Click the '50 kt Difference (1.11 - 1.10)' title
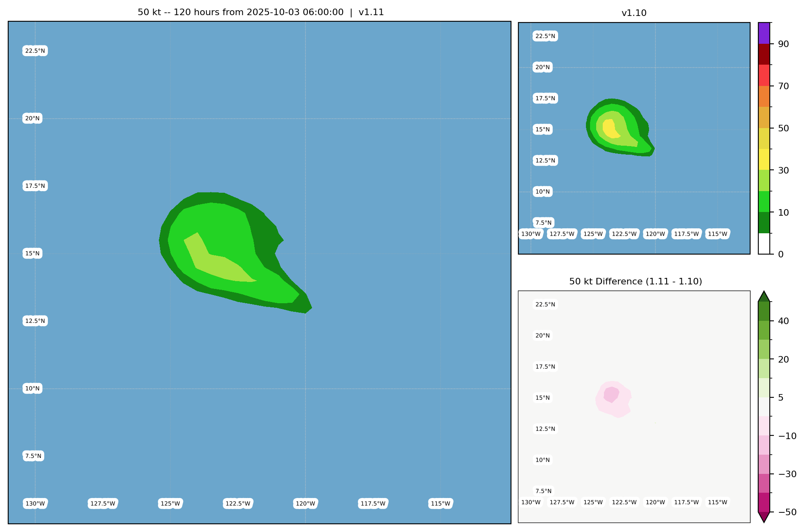This screenshot has height=532, width=805. [635, 282]
